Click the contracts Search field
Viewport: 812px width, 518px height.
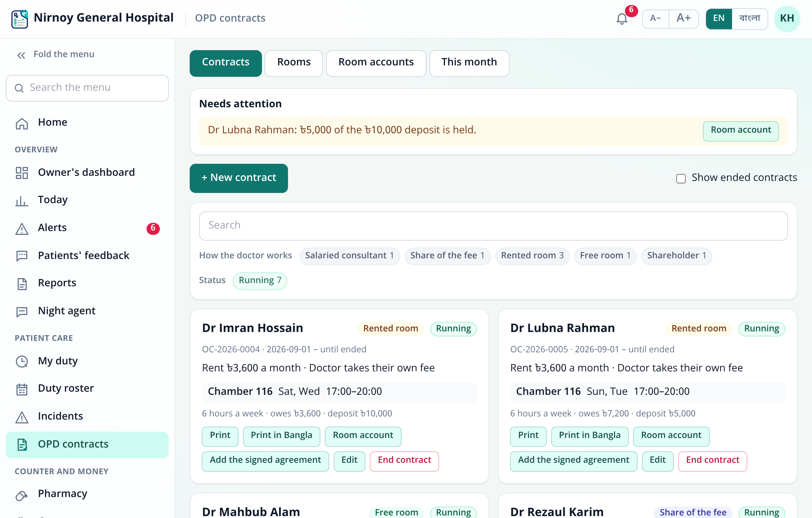(493, 226)
